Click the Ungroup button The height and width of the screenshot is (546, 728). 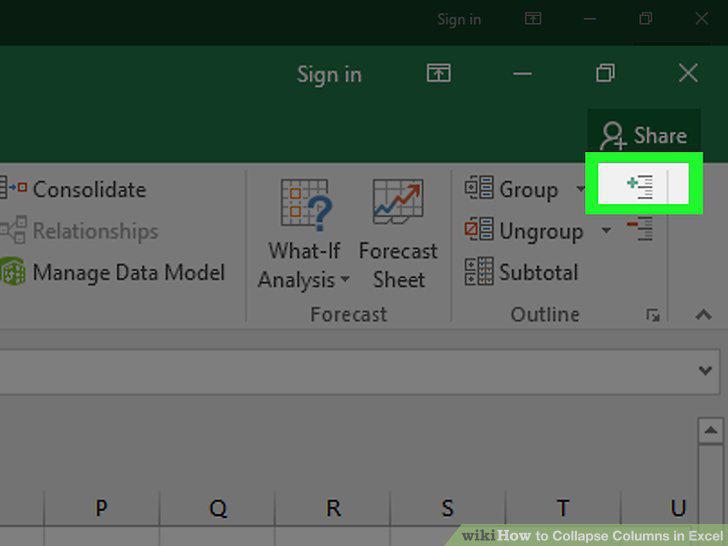point(524,230)
